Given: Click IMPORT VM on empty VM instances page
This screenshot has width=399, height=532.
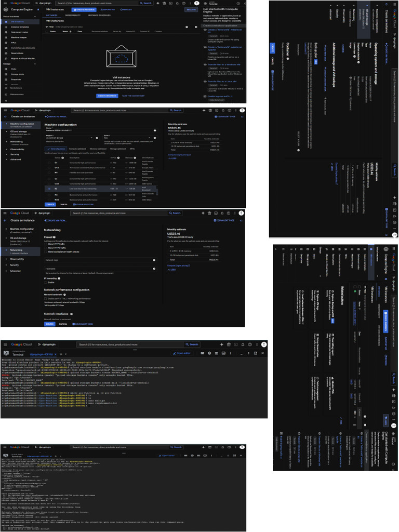Looking at the screenshot, I should tap(108, 9).
